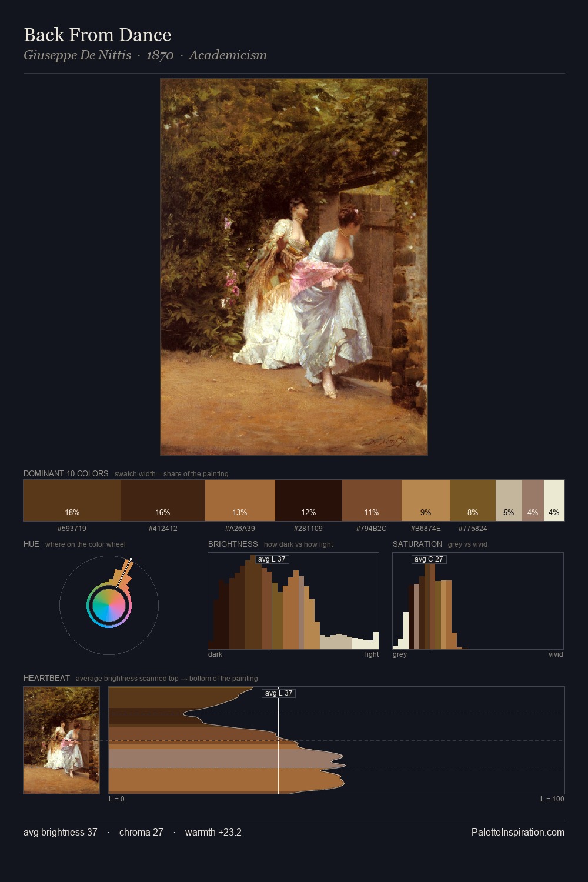Click hex code '#775824' label

(x=473, y=528)
